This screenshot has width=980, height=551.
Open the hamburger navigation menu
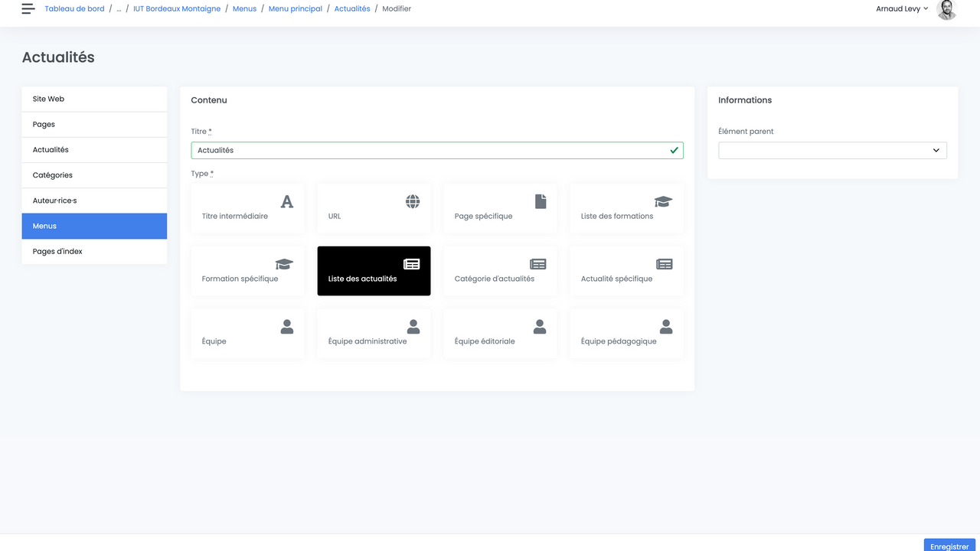pyautogui.click(x=28, y=9)
